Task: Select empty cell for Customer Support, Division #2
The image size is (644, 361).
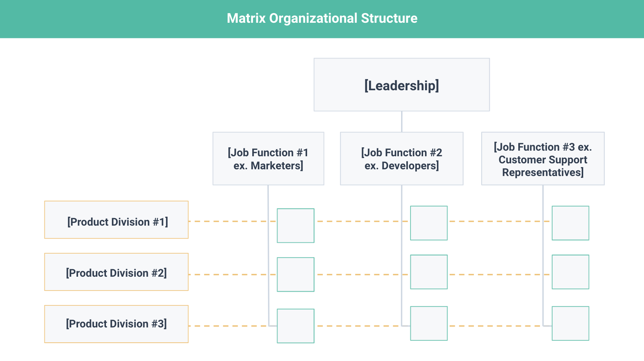Action: coord(570,272)
